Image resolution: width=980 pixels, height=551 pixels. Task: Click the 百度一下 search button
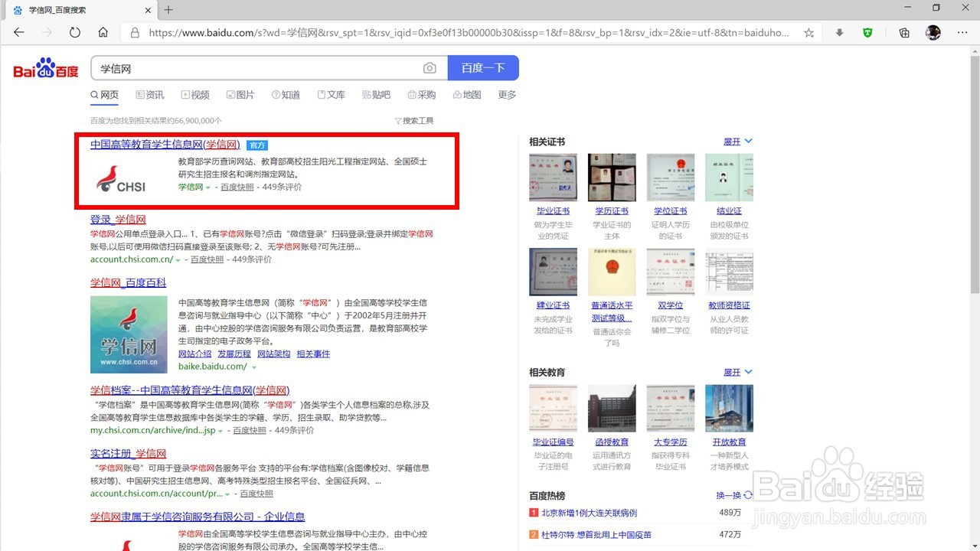483,67
